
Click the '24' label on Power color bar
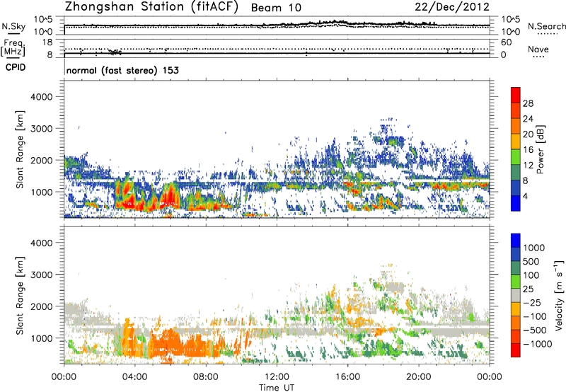[x=528, y=119]
